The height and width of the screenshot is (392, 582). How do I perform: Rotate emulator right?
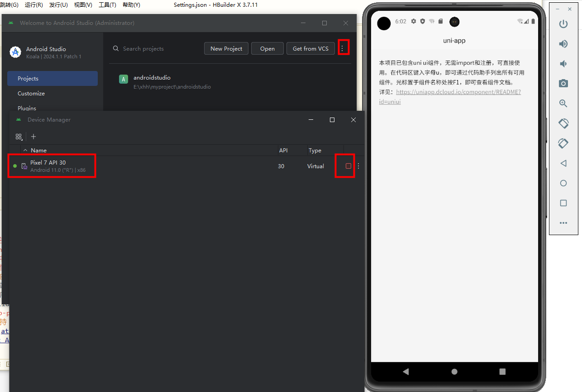point(563,143)
